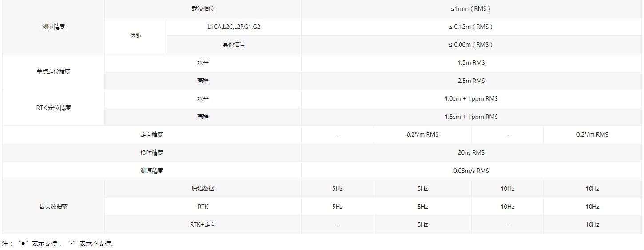The height and width of the screenshot is (250, 644).
Task: Click the 1.0cm + 1ppm RMS cell
Action: 471,98
